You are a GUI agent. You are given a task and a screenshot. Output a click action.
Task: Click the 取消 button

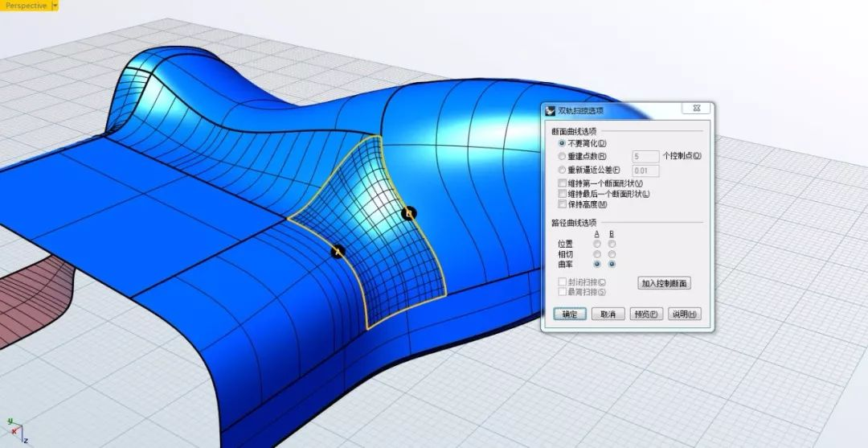[608, 314]
